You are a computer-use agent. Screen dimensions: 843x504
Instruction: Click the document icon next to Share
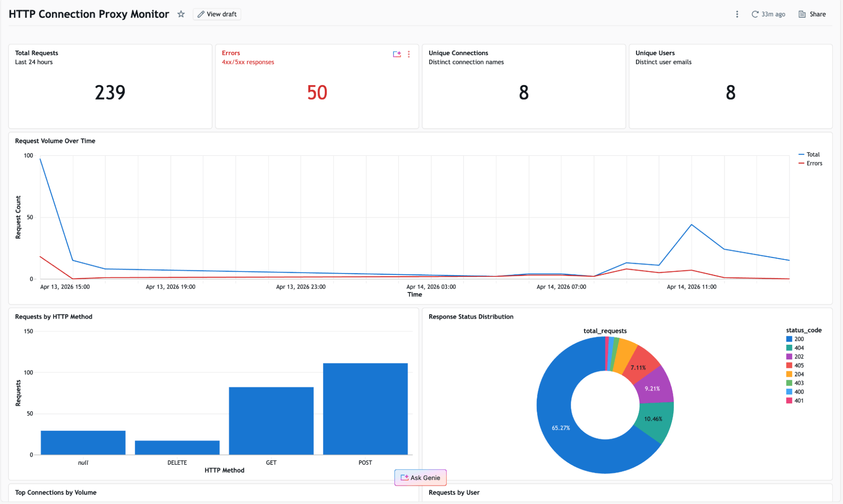[x=801, y=13]
